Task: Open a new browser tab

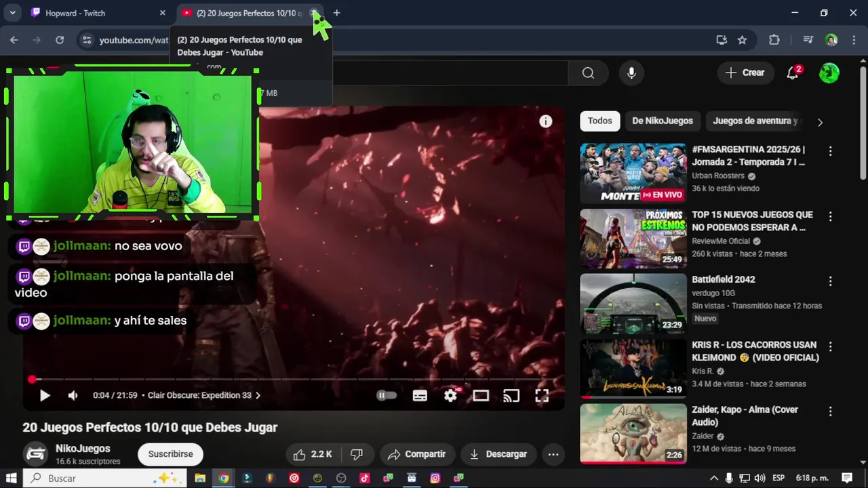Action: (x=336, y=13)
